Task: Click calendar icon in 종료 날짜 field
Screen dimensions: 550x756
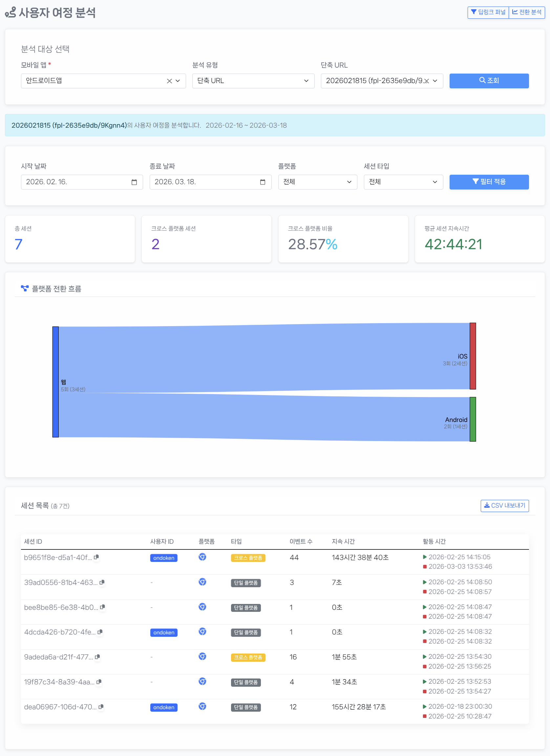Action: click(x=263, y=182)
